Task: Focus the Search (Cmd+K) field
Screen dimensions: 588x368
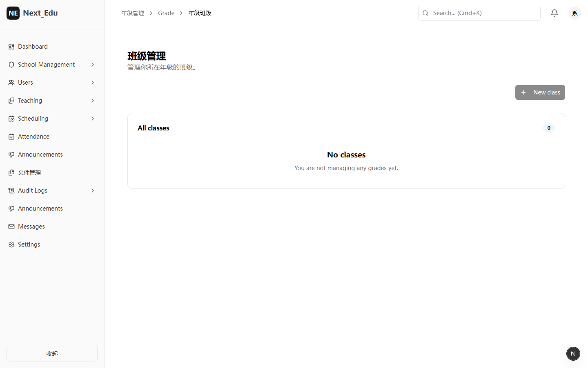Action: click(x=479, y=13)
